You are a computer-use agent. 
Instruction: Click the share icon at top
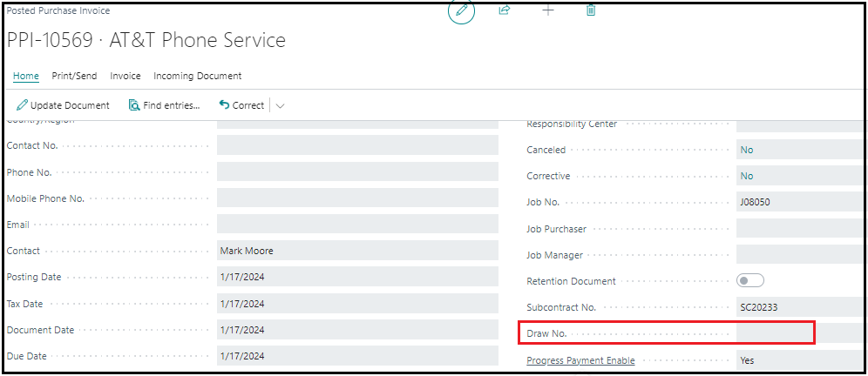504,10
